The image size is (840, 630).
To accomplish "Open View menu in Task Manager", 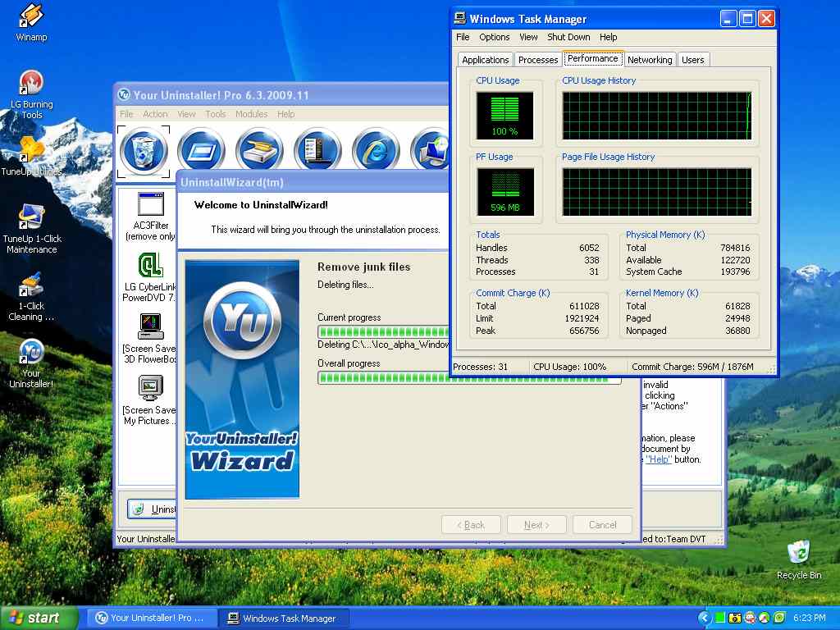I will [x=528, y=37].
